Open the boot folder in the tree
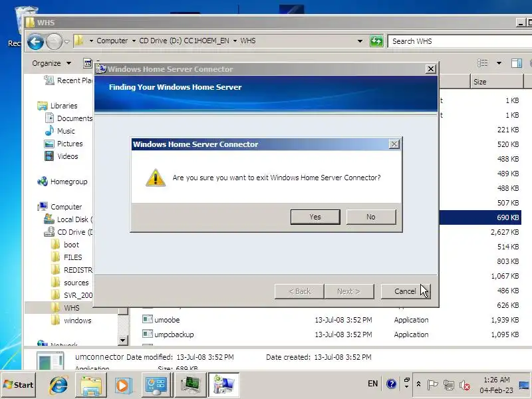 (65, 245)
